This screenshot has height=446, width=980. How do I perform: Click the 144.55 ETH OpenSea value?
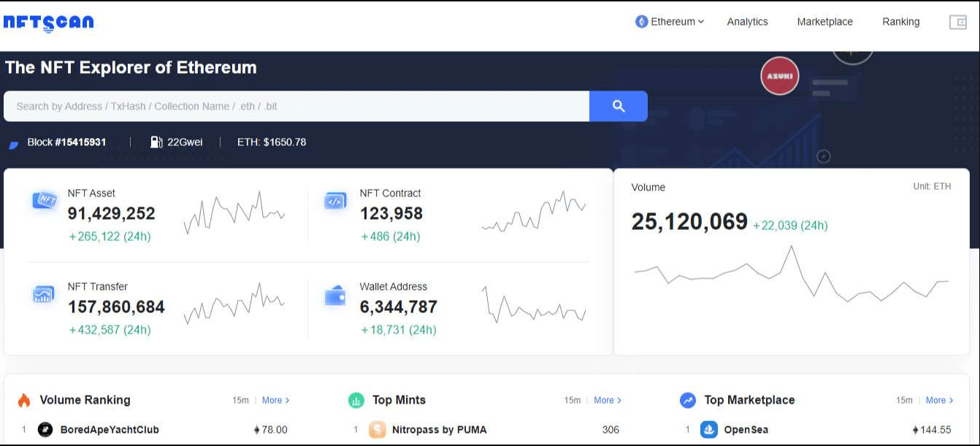(x=932, y=429)
